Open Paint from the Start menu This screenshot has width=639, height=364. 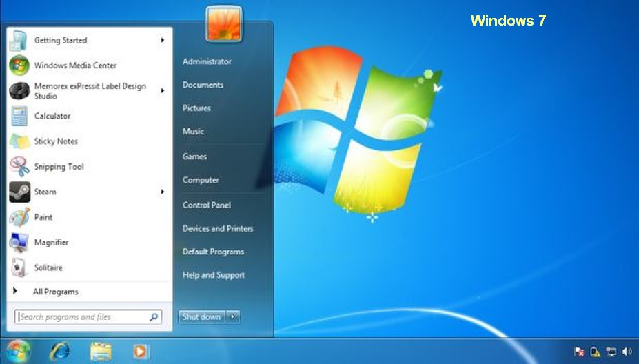pyautogui.click(x=43, y=217)
